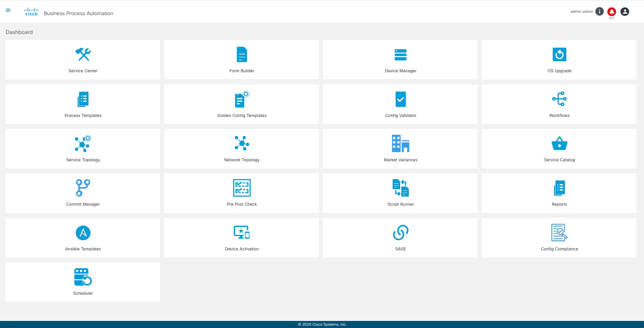Open the user profile avatar icon
Viewport: 644px width, 328px height.
[625, 11]
